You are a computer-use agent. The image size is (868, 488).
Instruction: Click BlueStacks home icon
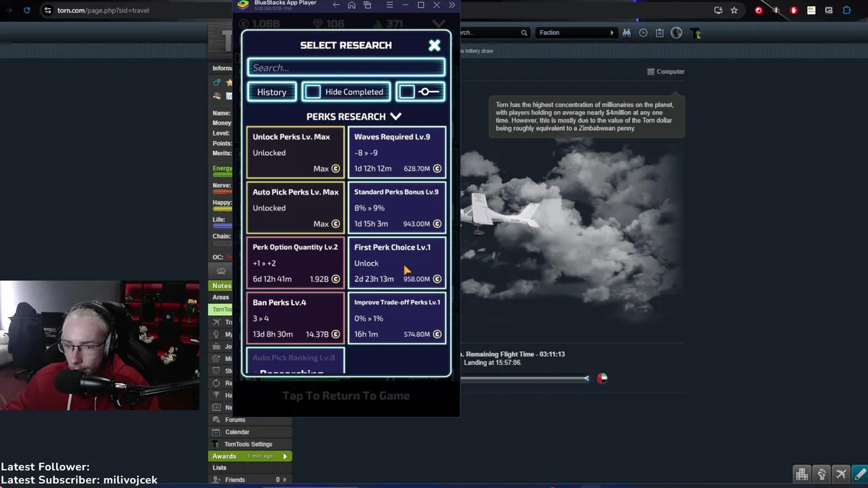(x=351, y=5)
